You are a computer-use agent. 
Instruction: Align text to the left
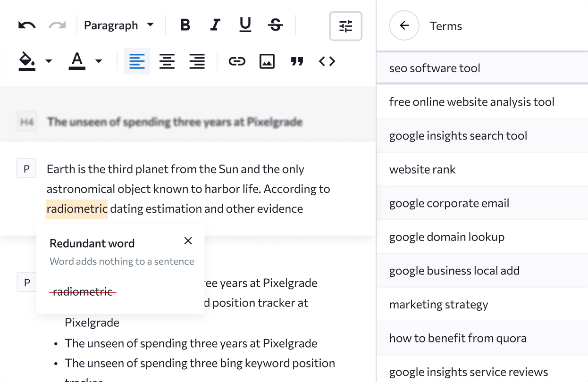click(137, 61)
